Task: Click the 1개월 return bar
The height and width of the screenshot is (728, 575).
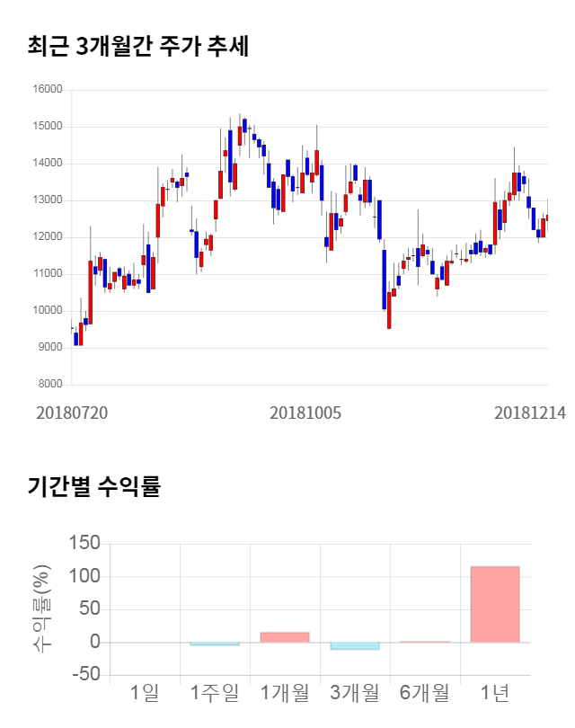Action: pos(285,636)
